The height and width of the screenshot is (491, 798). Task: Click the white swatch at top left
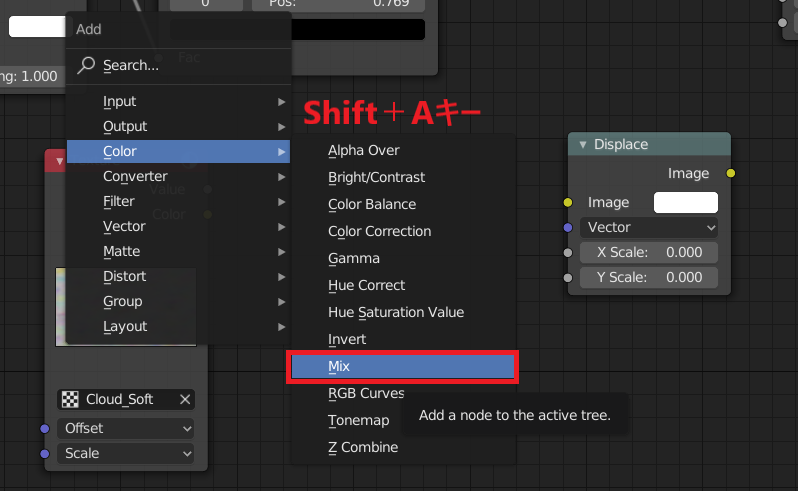click(37, 26)
